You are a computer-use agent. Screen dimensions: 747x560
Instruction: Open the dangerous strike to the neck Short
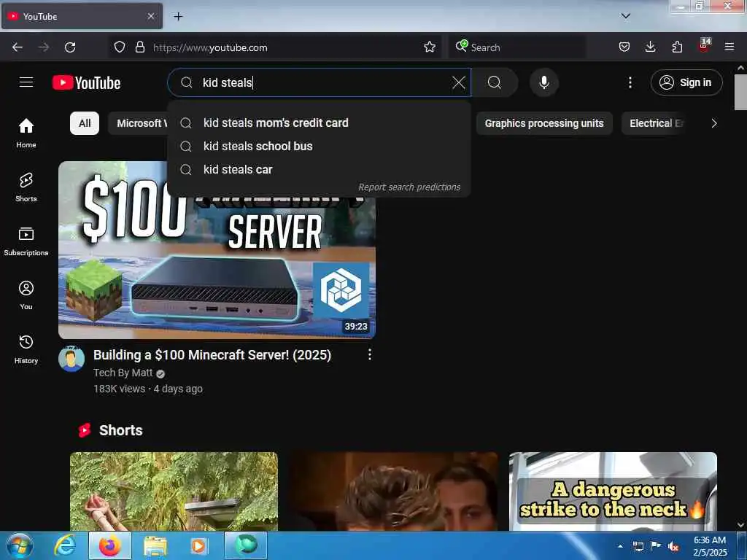(613, 491)
